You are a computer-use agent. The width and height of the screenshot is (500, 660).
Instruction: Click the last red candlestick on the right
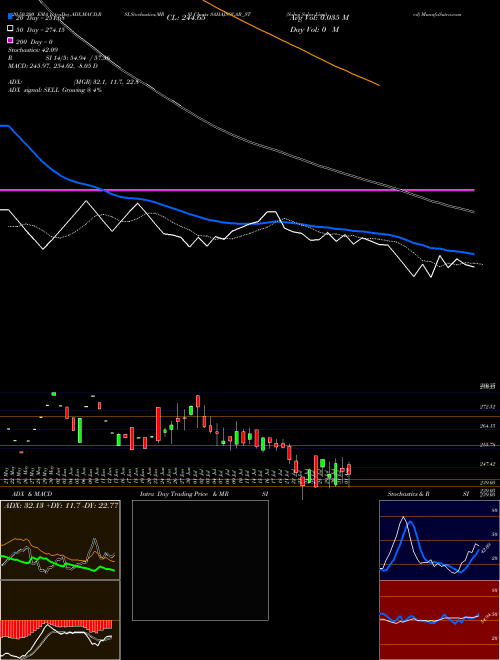pyautogui.click(x=349, y=469)
